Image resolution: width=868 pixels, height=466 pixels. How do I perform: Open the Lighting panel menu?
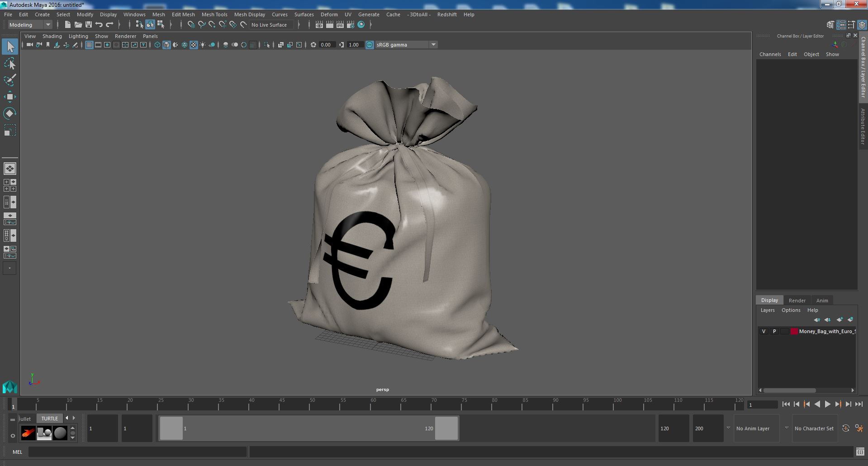pos(78,36)
